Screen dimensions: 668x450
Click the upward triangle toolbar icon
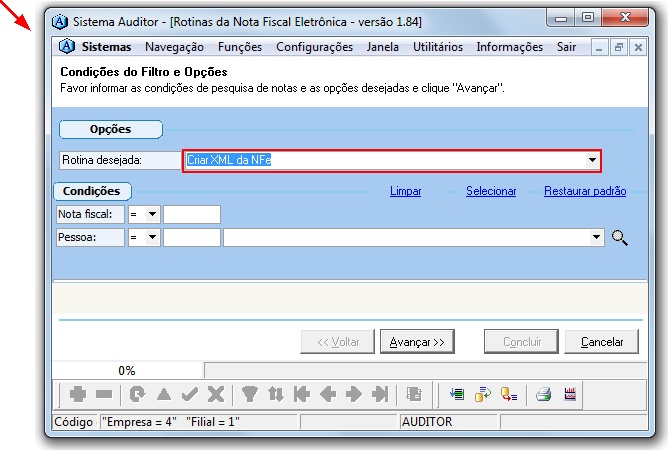coord(164,394)
